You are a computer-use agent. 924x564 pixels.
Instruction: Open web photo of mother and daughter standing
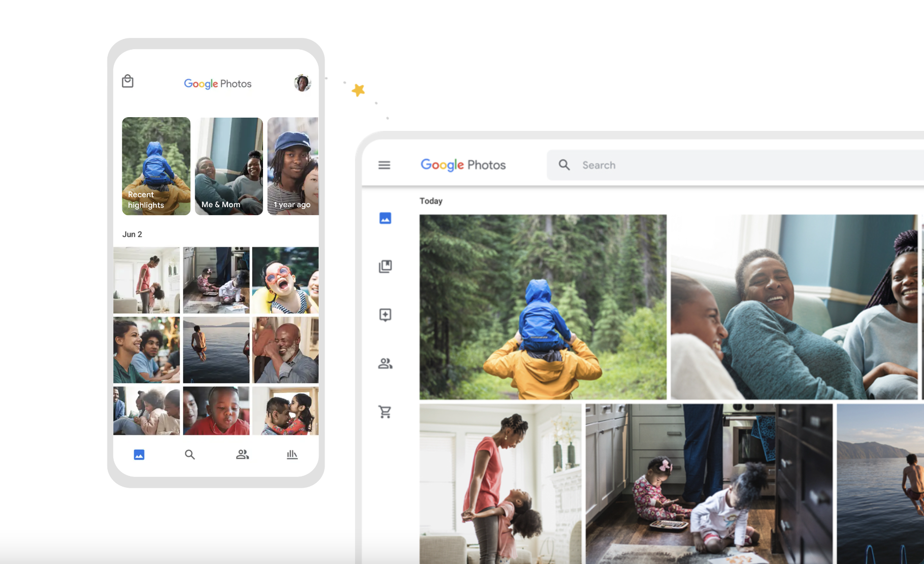pos(500,484)
